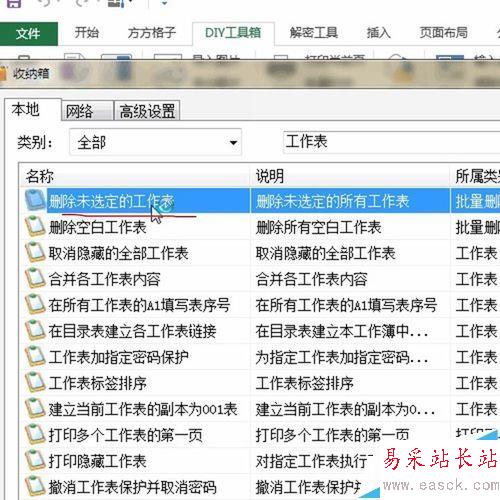
Task: Click icon of 工作表标签排序 row
Action: (x=35, y=382)
